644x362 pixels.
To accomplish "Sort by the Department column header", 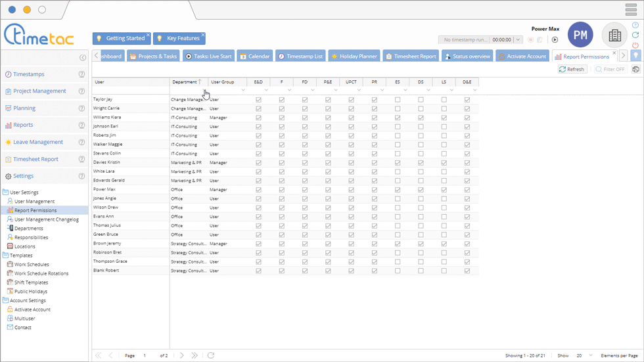I will tap(189, 82).
